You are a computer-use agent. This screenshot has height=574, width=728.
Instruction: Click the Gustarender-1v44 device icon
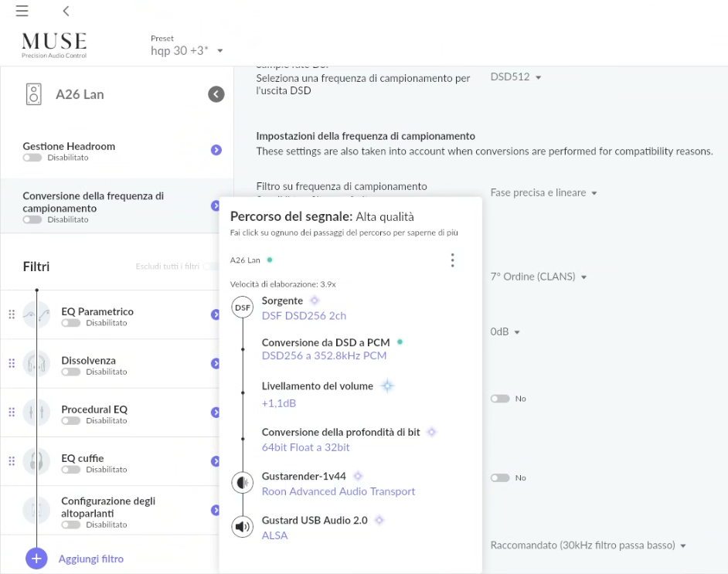point(243,484)
